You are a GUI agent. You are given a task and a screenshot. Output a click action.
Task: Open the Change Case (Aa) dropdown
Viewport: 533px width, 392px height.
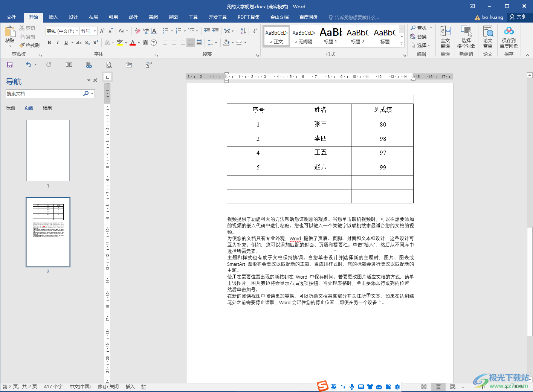pyautogui.click(x=123, y=31)
